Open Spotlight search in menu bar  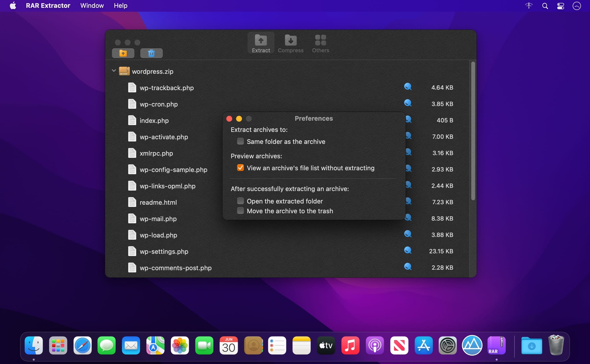pyautogui.click(x=545, y=6)
